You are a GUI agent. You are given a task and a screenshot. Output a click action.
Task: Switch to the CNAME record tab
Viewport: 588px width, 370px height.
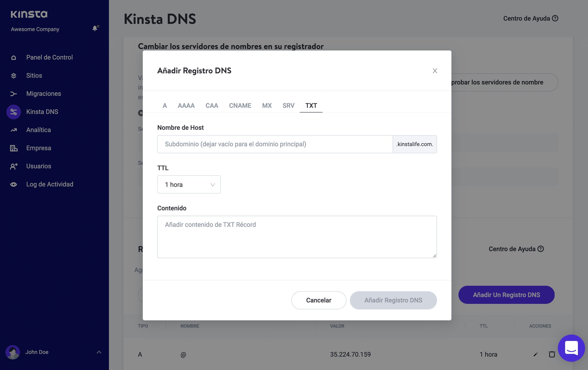point(240,106)
